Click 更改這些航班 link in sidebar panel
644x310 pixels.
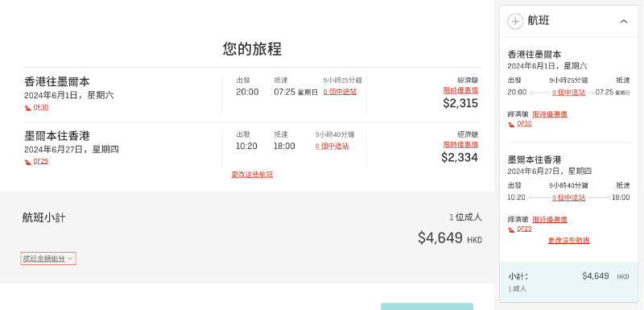(x=569, y=240)
